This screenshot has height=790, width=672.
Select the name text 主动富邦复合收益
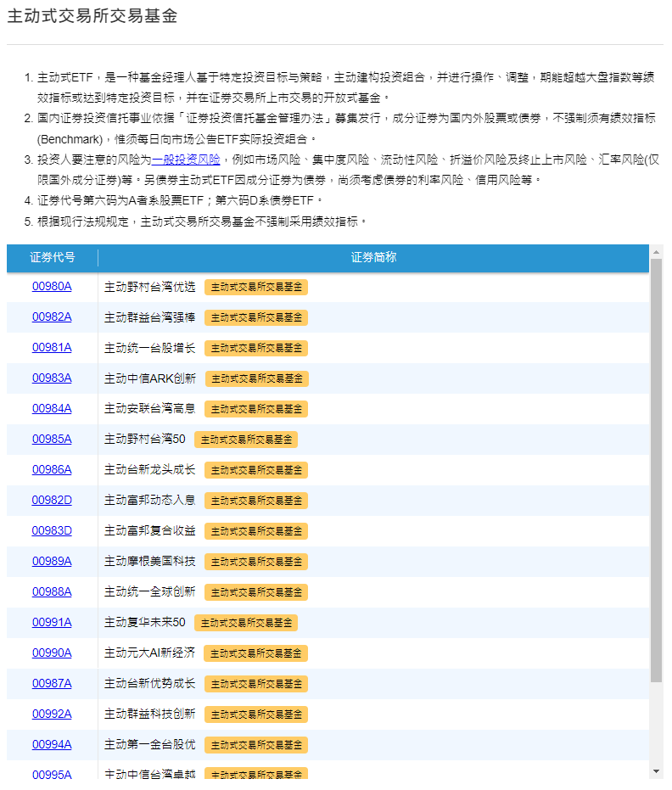pyautogui.click(x=149, y=531)
